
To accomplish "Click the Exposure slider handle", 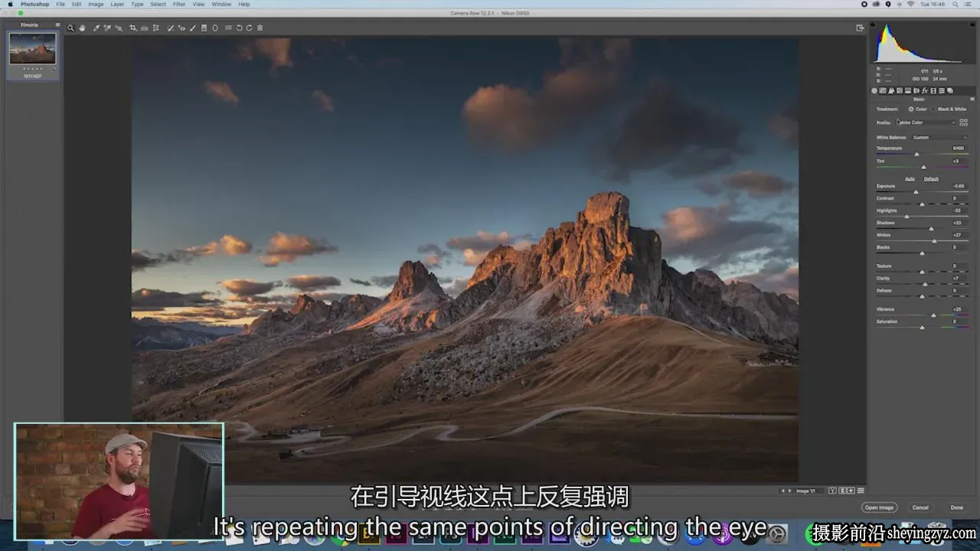I will point(916,192).
